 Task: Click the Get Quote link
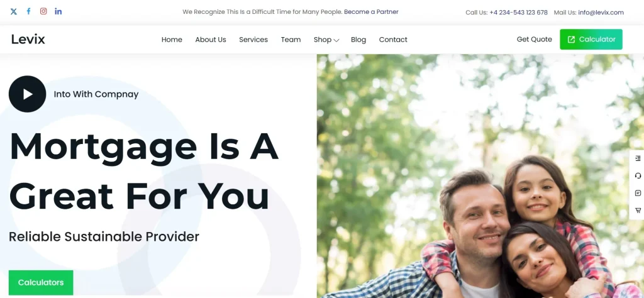click(535, 40)
